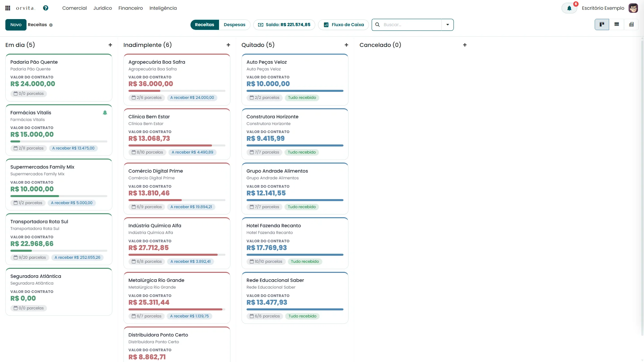Click the Fluxo de Caixa chart icon

coord(326,25)
